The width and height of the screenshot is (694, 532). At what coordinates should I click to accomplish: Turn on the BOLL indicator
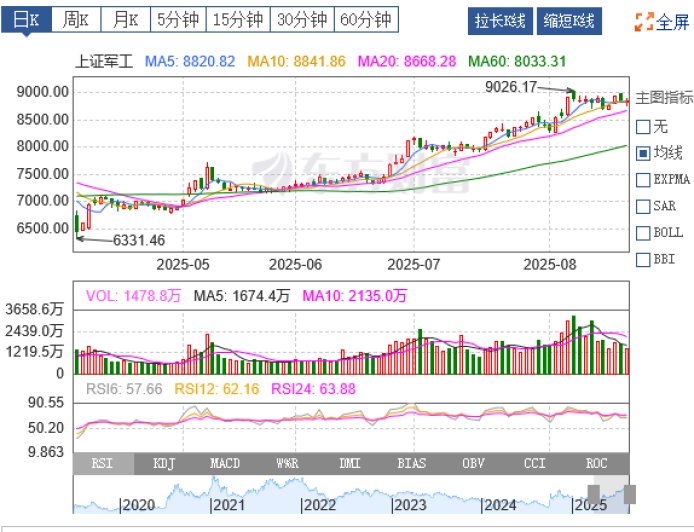[645, 233]
